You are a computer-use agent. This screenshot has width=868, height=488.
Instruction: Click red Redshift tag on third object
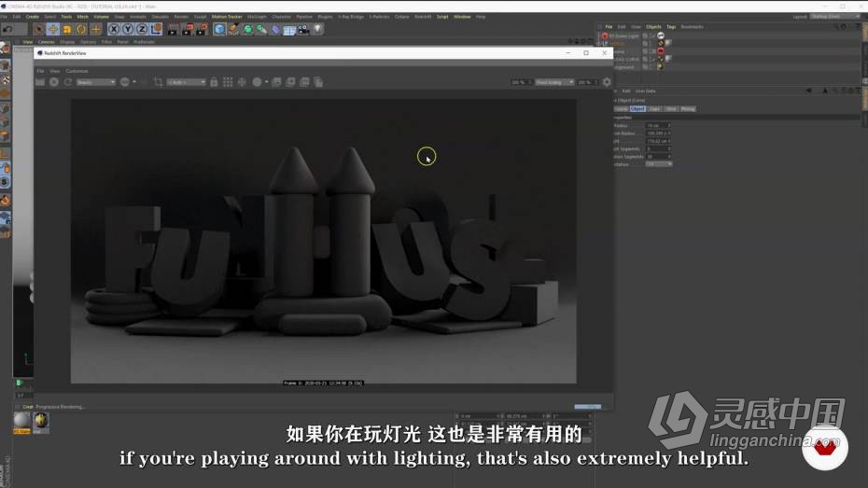[x=661, y=51]
